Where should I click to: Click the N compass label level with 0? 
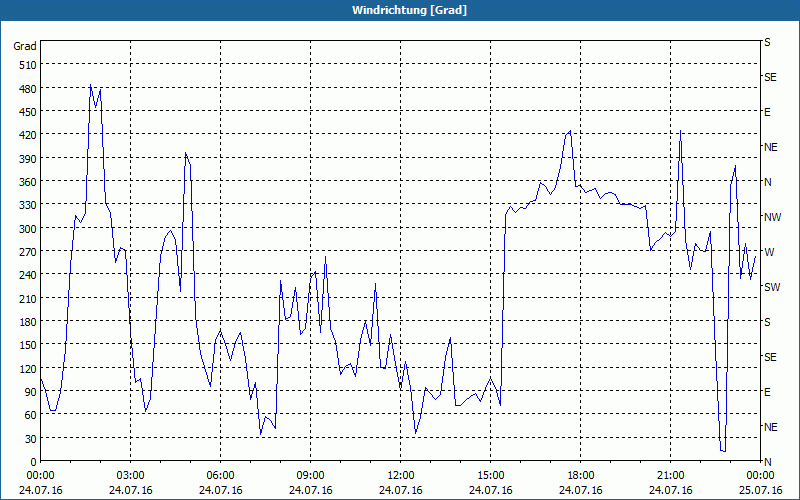(767, 462)
